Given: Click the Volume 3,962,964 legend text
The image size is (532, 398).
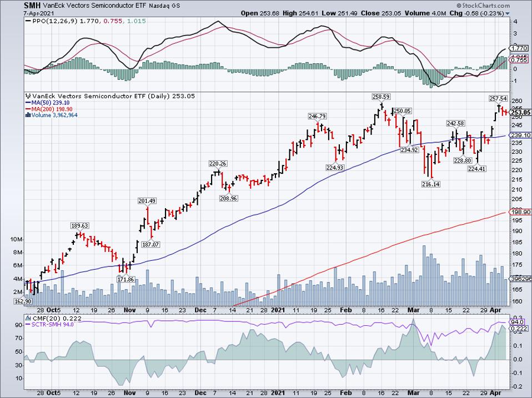Looking at the screenshot, I should pyautogui.click(x=54, y=115).
